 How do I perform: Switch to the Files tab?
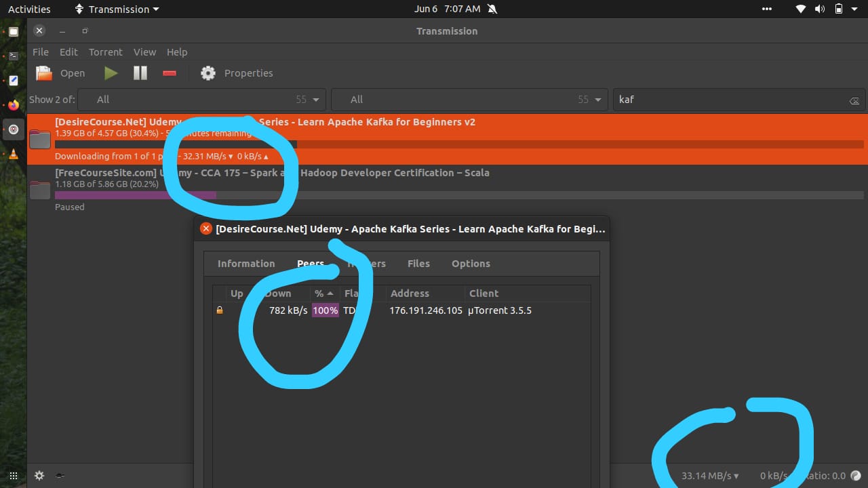pos(418,264)
